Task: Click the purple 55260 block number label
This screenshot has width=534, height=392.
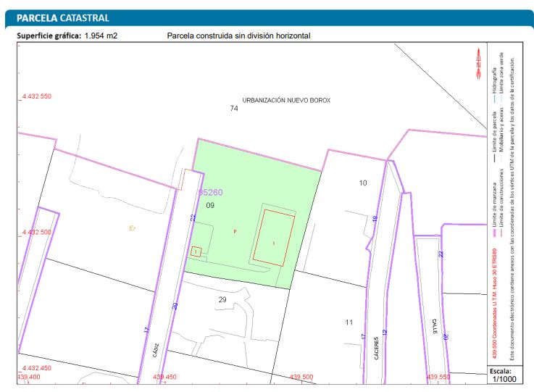Action: coord(210,193)
